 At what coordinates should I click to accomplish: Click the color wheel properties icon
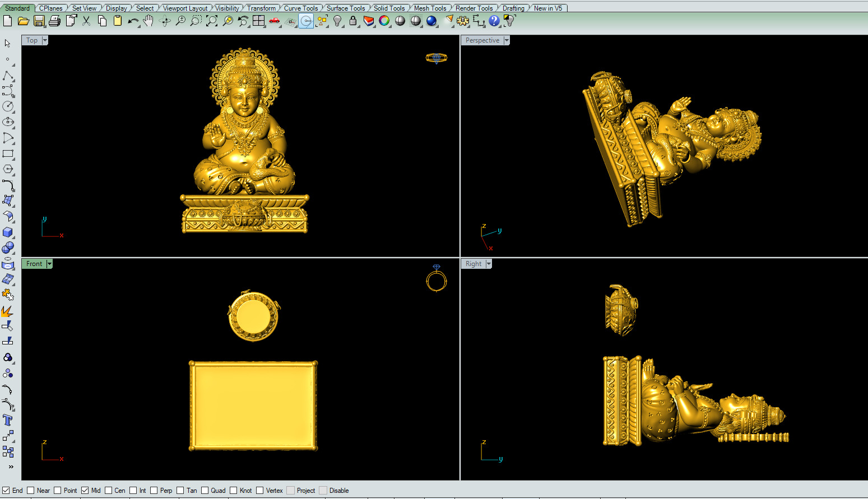point(384,21)
